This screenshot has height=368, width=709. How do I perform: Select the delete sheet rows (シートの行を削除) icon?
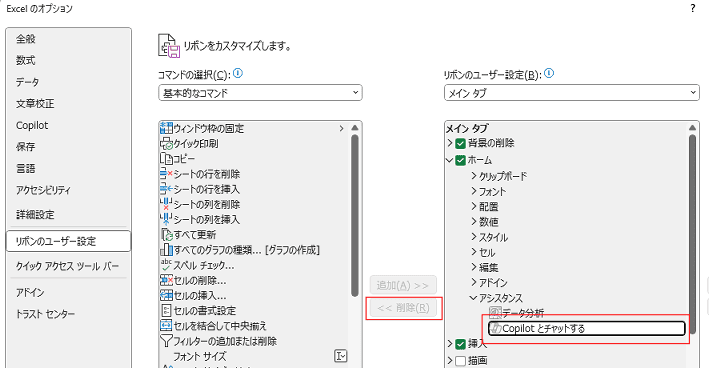(x=166, y=174)
